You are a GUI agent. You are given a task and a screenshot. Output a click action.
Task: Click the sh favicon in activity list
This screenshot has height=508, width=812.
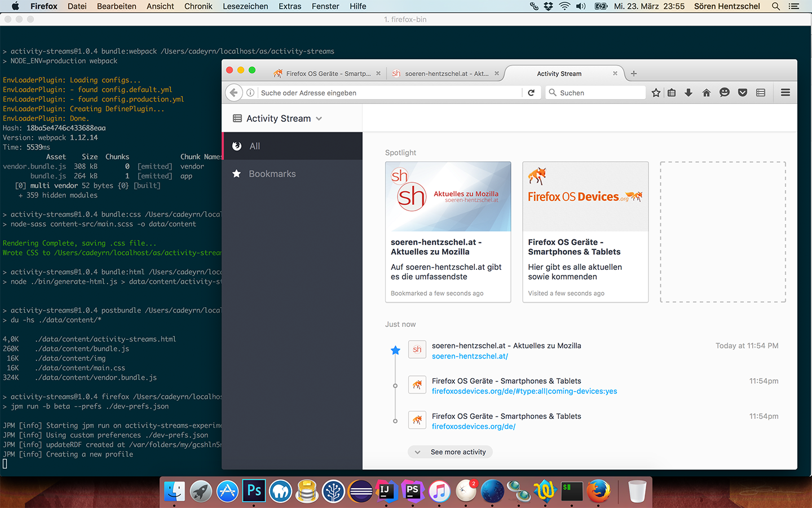417,349
